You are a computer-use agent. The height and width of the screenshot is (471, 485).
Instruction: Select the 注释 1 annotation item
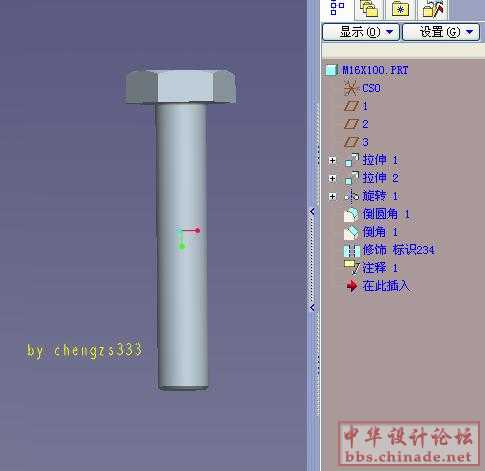371,268
